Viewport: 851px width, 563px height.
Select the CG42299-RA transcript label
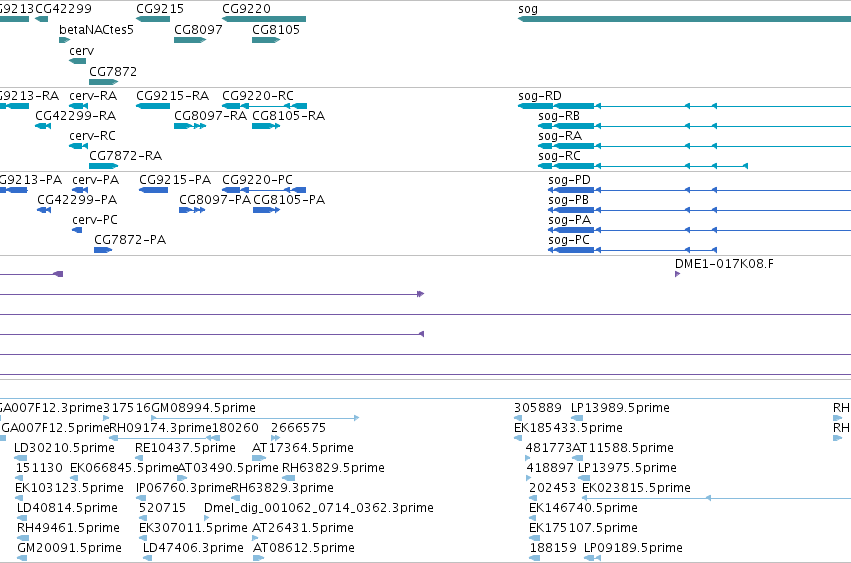click(76, 116)
